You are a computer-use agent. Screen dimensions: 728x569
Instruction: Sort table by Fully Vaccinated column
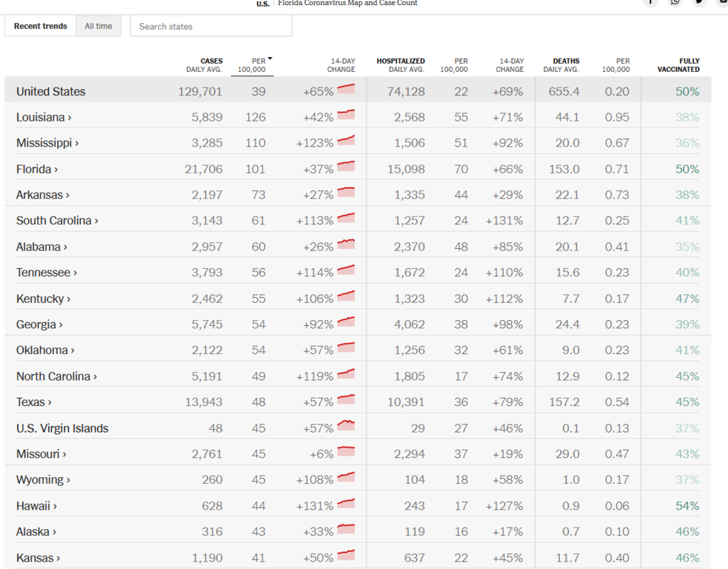point(678,65)
